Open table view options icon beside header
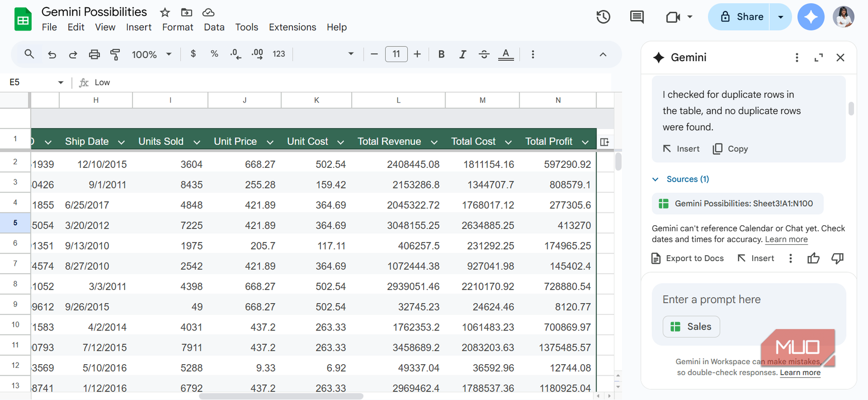868x400 pixels. (x=604, y=142)
